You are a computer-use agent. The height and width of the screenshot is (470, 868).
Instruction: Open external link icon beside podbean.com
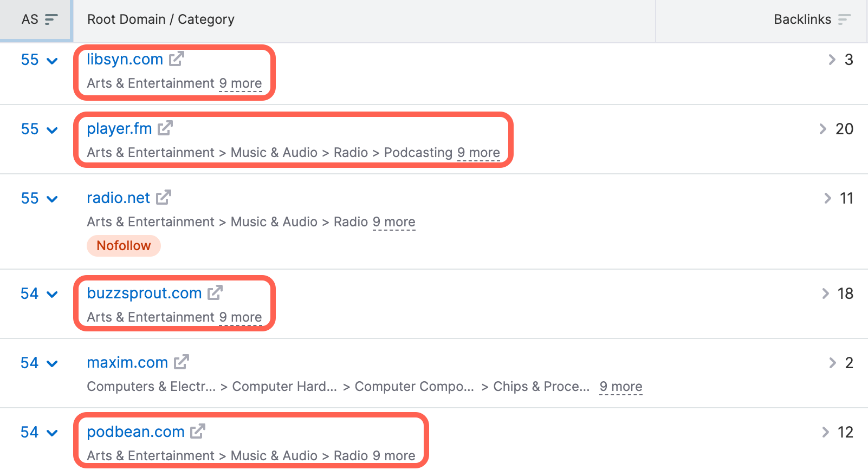coord(198,431)
